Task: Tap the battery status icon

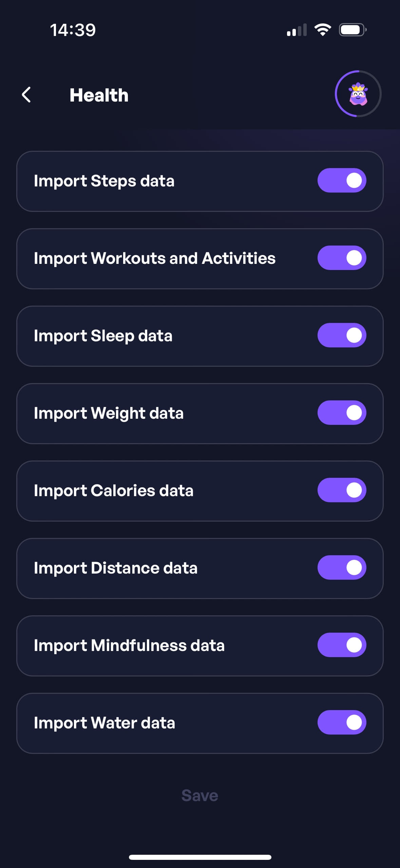Action: click(x=353, y=30)
